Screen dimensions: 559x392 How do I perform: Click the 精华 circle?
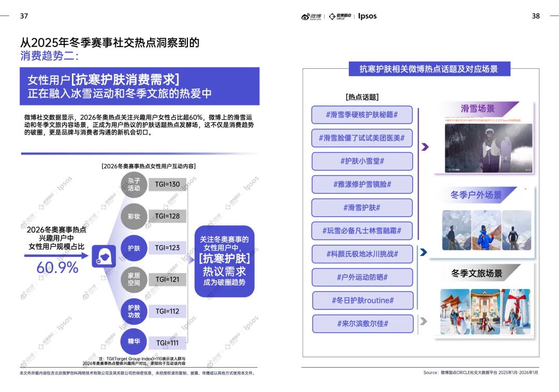[134, 341]
